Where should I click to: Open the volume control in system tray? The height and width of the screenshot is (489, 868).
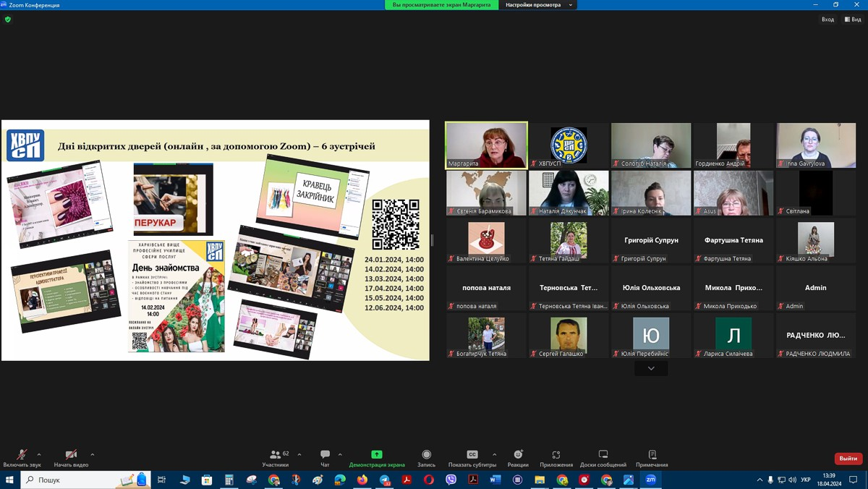coord(793,480)
